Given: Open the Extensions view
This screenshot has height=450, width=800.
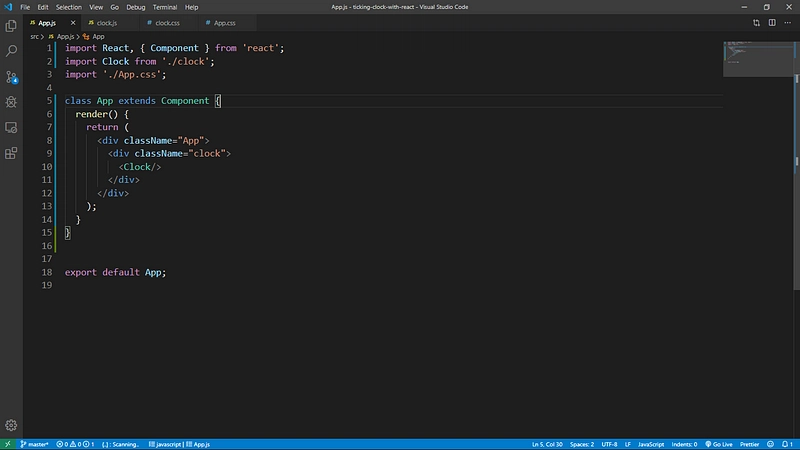Looking at the screenshot, I should 11,153.
